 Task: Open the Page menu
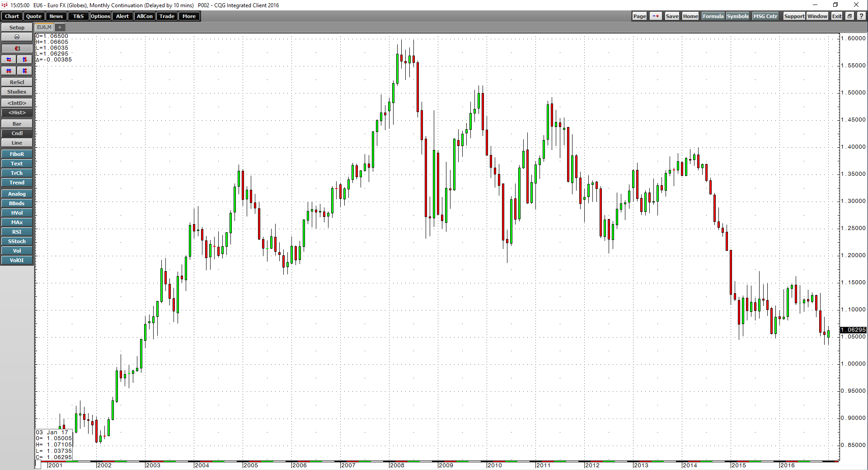[x=639, y=16]
